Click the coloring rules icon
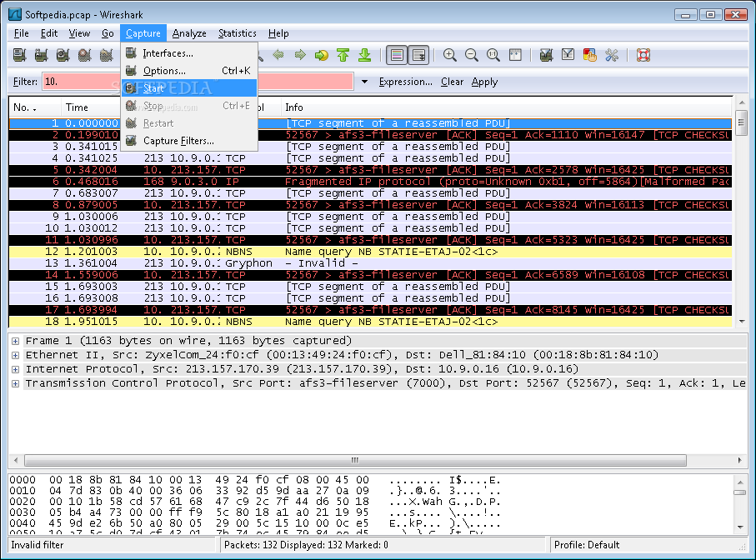The image size is (756, 560). click(589, 55)
